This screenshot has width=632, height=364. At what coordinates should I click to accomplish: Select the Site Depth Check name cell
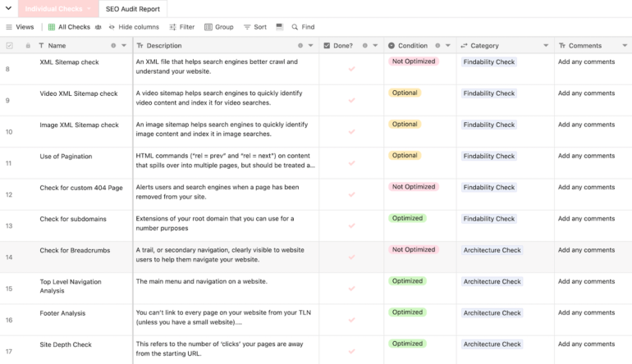pos(66,344)
